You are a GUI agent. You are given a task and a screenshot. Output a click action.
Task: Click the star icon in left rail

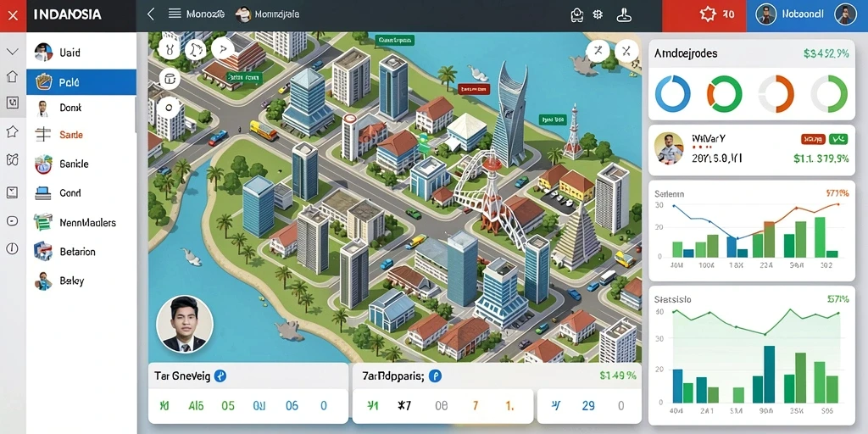(x=12, y=131)
